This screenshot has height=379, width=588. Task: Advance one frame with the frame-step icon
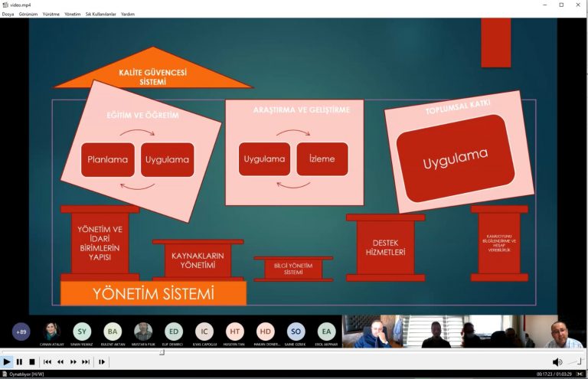tap(102, 361)
